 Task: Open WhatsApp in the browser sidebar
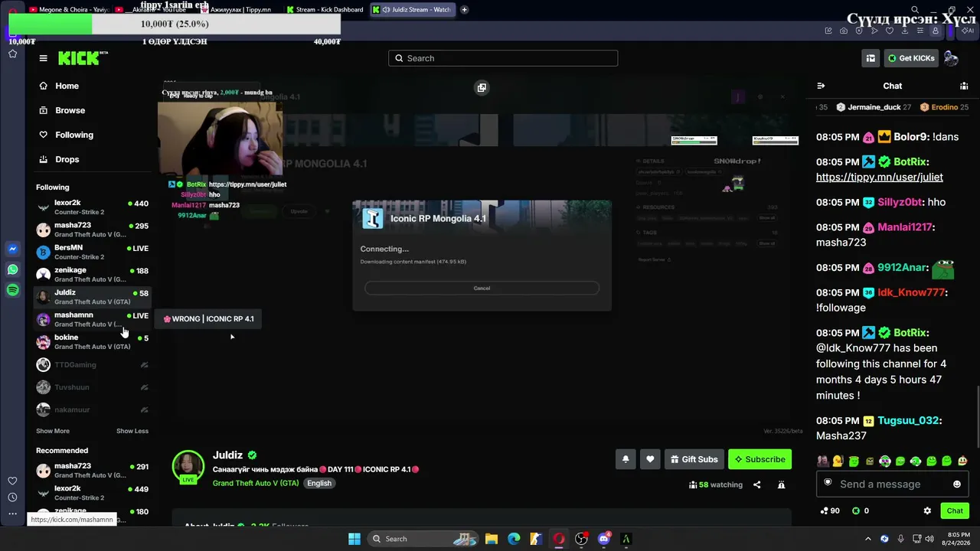[13, 269]
